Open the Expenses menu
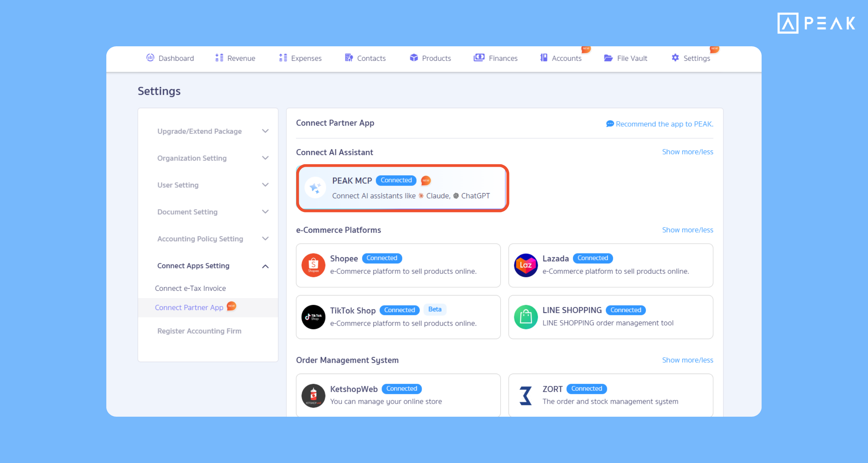The height and width of the screenshot is (463, 868). (300, 58)
